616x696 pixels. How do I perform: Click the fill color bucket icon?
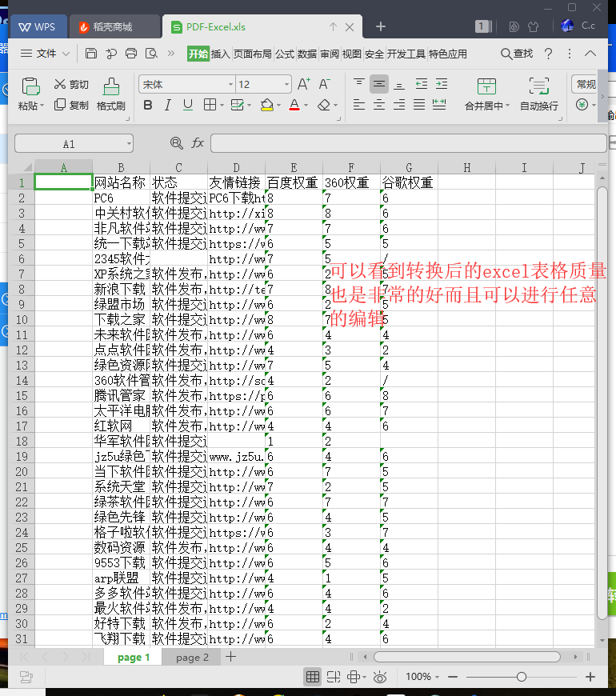(266, 105)
